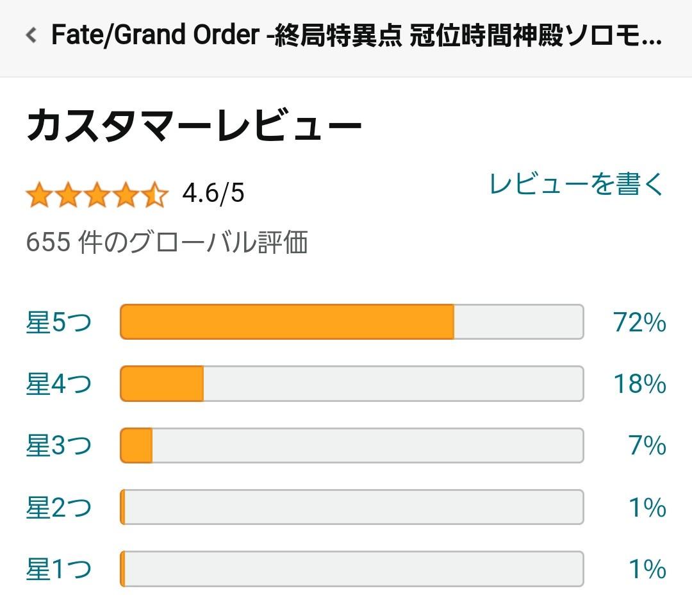Tap the back chevron icon
This screenshot has width=692, height=616.
(x=31, y=35)
